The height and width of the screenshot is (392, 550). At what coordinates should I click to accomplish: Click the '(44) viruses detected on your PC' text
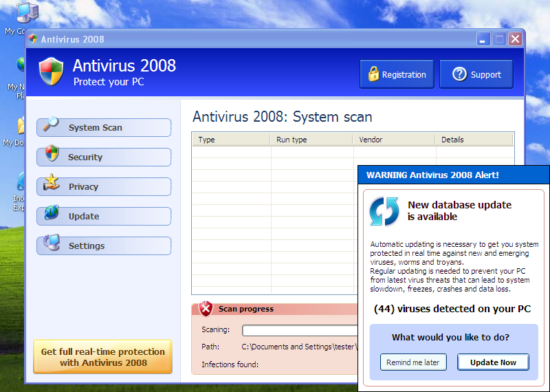click(452, 309)
